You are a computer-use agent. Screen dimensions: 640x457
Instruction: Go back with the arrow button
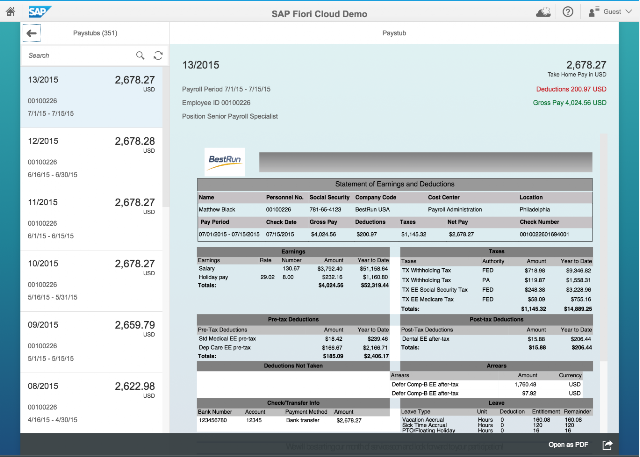coord(31,33)
